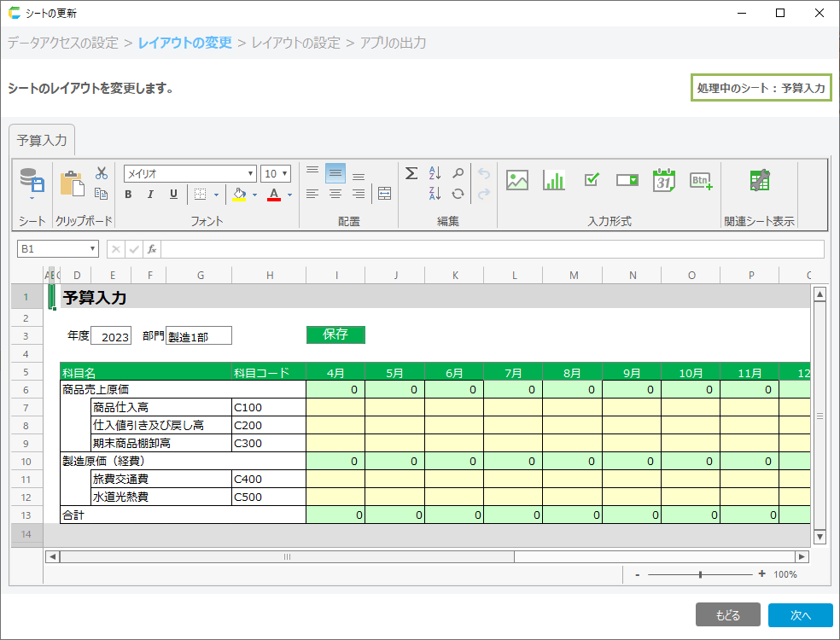Open the メイリオ font name dropdown

coord(251,173)
